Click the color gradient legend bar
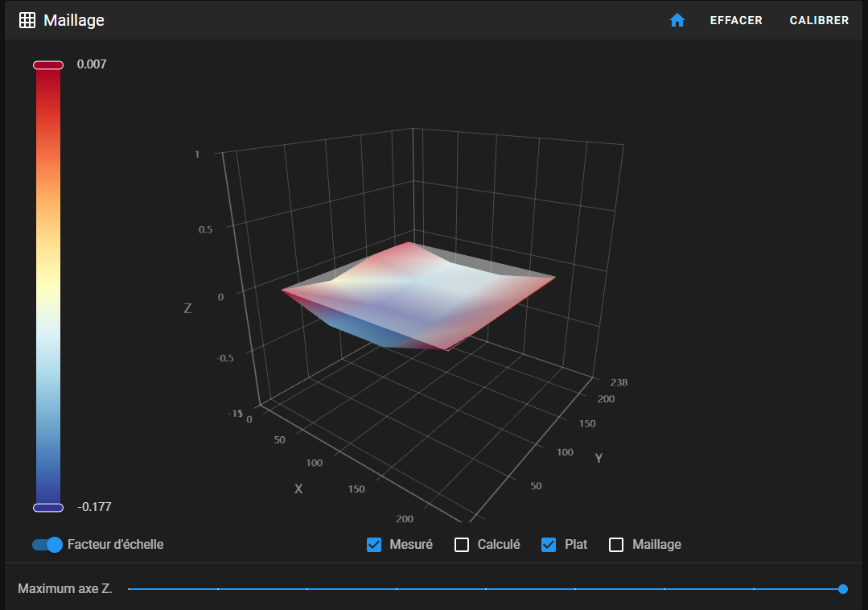This screenshot has height=610, width=868. pyautogui.click(x=48, y=286)
